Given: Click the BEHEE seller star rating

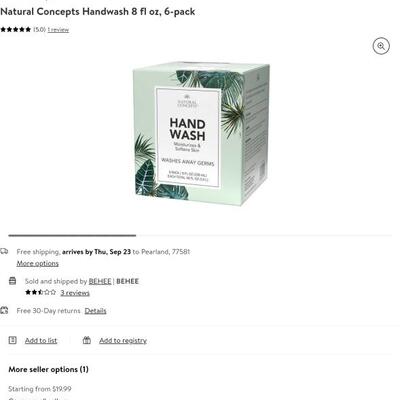Looking at the screenshot, I should (x=41, y=292).
